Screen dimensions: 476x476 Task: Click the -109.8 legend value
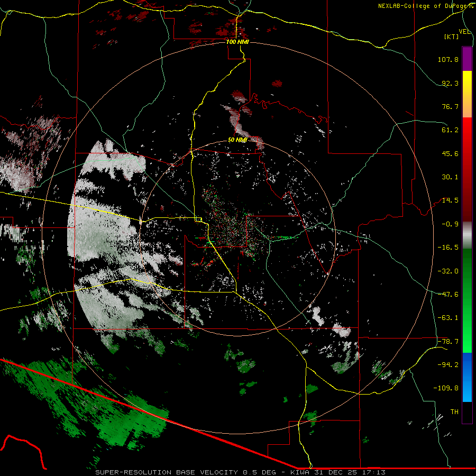[x=446, y=388]
